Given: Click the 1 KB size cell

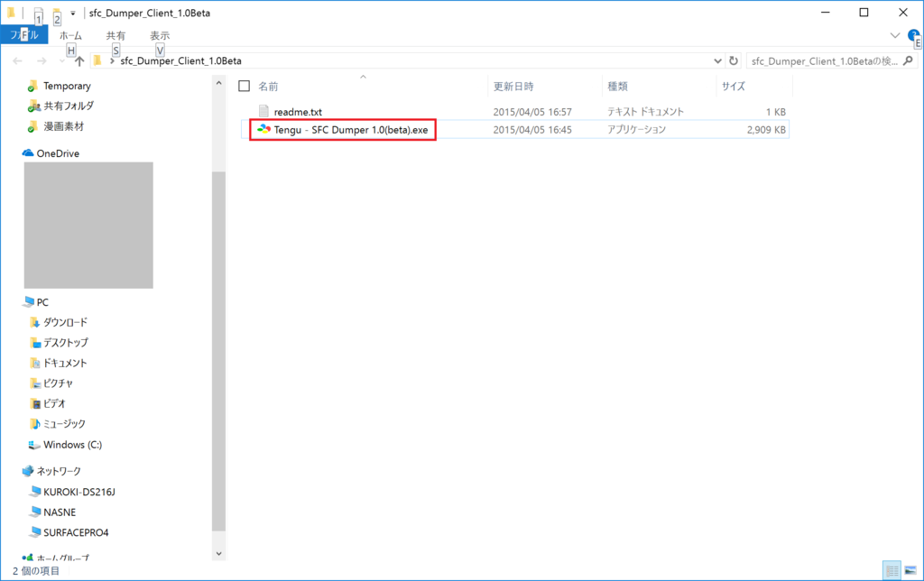Looking at the screenshot, I should 775,112.
